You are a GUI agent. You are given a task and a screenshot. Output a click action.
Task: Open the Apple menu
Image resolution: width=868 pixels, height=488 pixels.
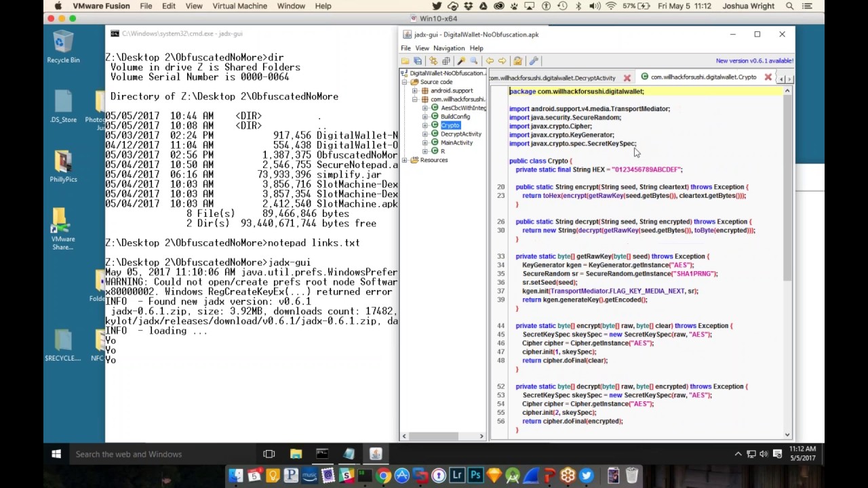58,6
